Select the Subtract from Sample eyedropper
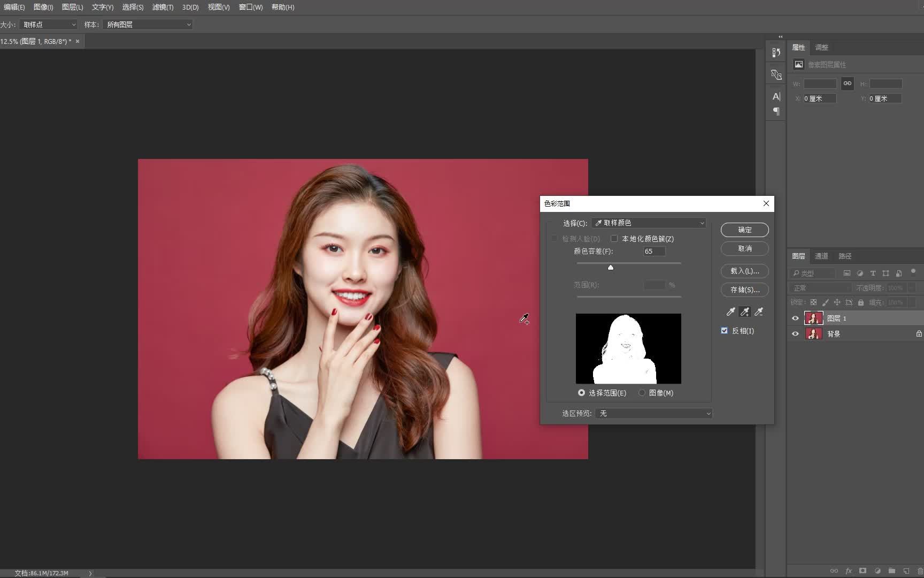The image size is (924, 578). click(x=758, y=311)
